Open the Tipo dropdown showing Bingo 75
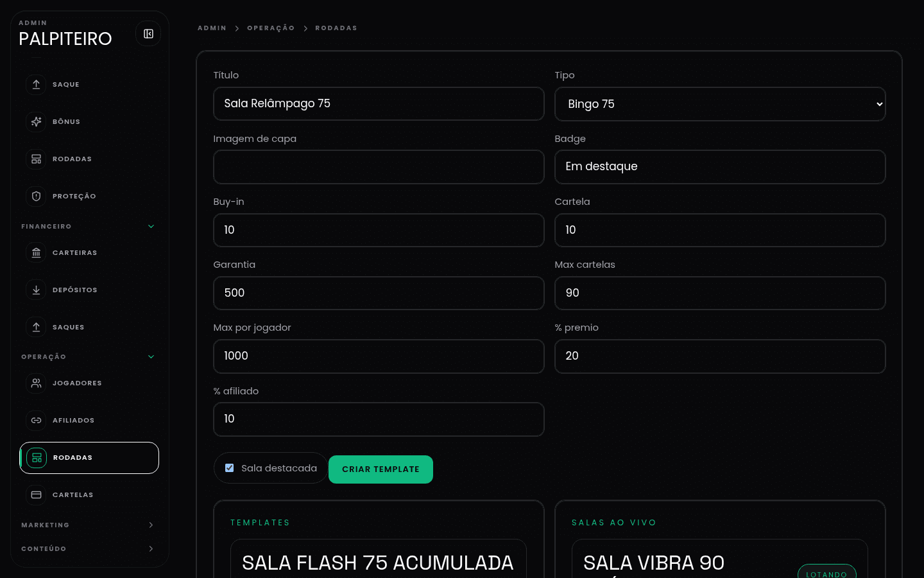Viewport: 924px width, 578px height. [x=720, y=104]
